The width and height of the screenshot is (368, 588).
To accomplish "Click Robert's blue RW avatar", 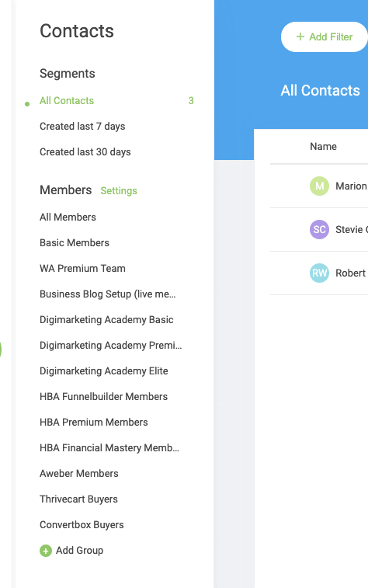I will pos(319,273).
